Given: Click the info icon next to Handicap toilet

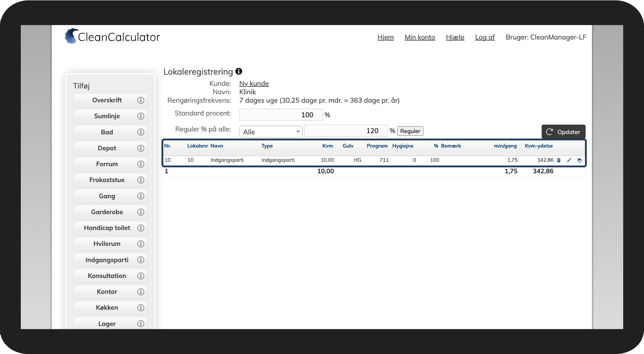Looking at the screenshot, I should (x=141, y=228).
